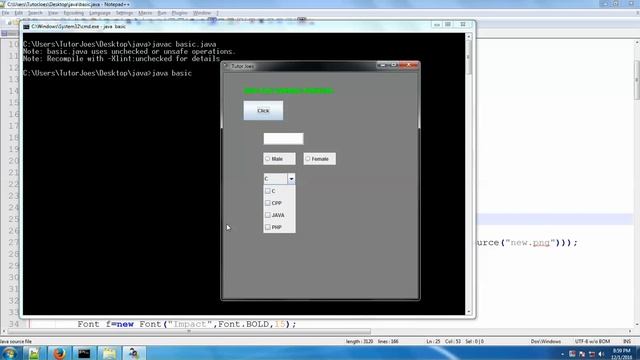Click "UTF-8 w/o BOM" encoding status
The image size is (640, 360).
point(592,341)
